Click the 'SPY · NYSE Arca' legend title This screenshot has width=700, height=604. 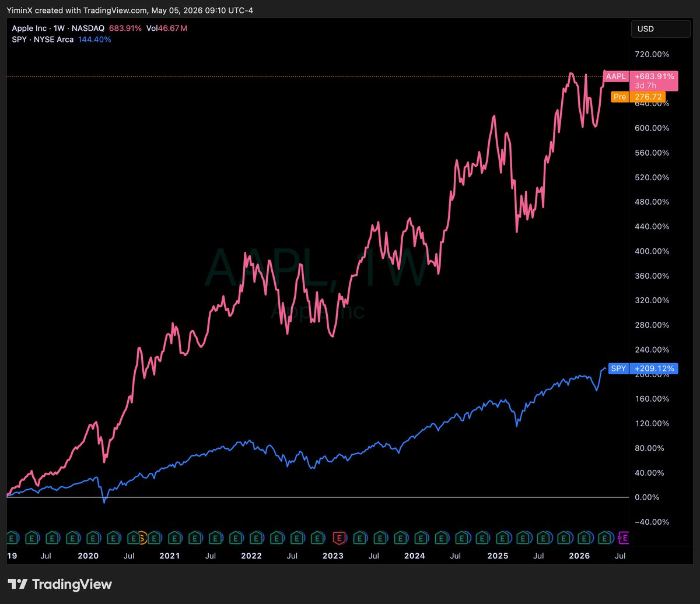click(43, 39)
